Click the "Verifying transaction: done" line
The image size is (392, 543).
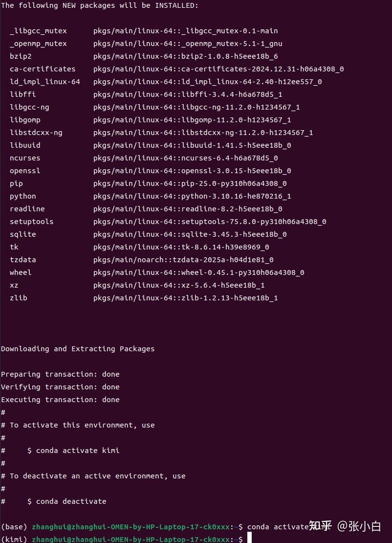60,387
